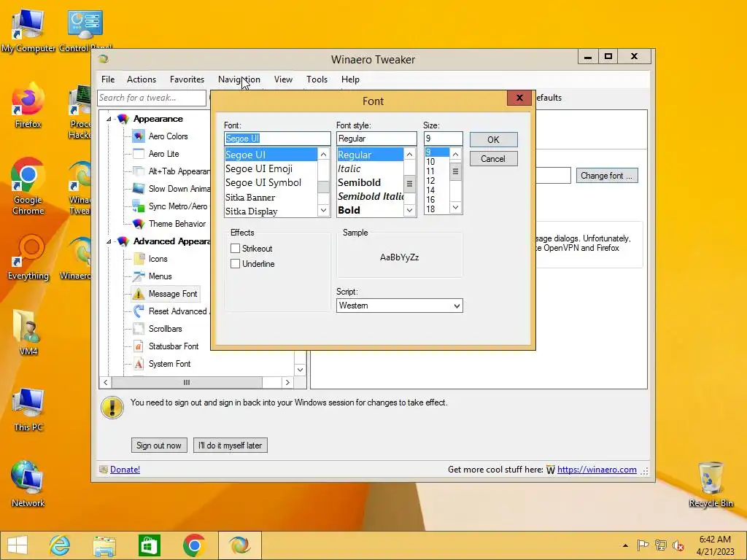The height and width of the screenshot is (560, 747).
Task: Open the Actions menu
Action: coord(141,79)
